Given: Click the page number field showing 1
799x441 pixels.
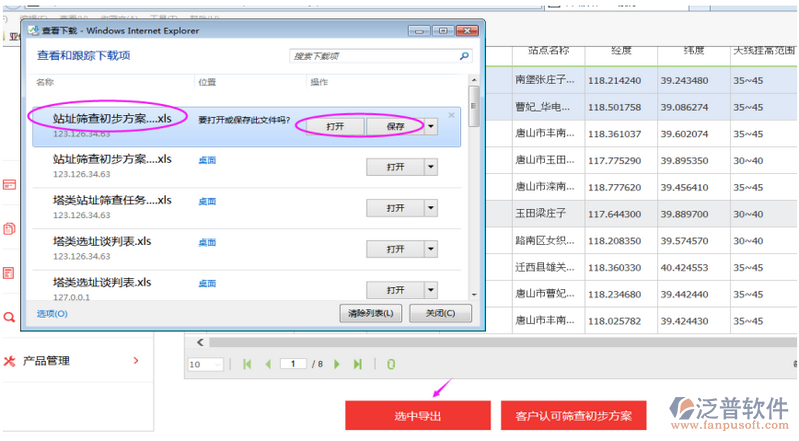Looking at the screenshot, I should pos(293,364).
